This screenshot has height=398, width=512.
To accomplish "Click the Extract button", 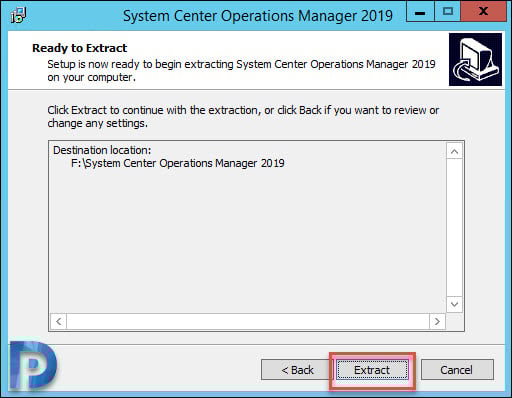I will click(372, 370).
